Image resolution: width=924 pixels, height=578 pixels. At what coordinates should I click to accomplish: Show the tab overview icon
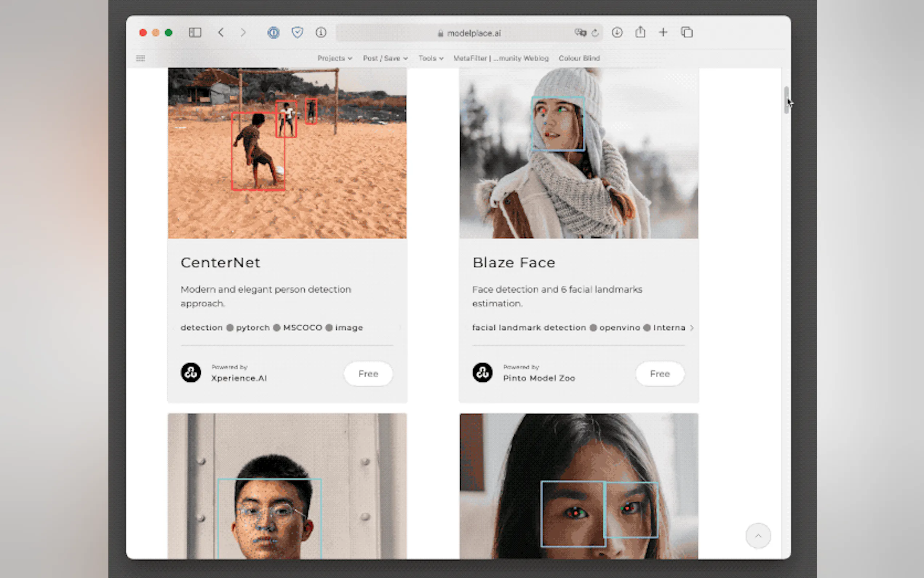[686, 32]
